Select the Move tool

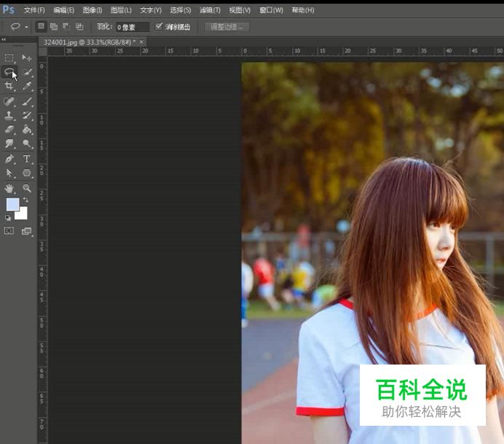27,58
